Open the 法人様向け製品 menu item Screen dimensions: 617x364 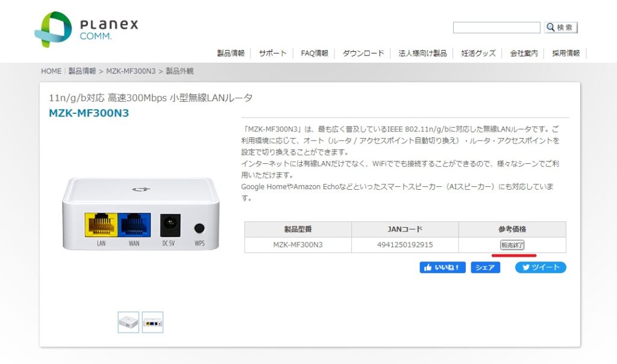(x=422, y=53)
